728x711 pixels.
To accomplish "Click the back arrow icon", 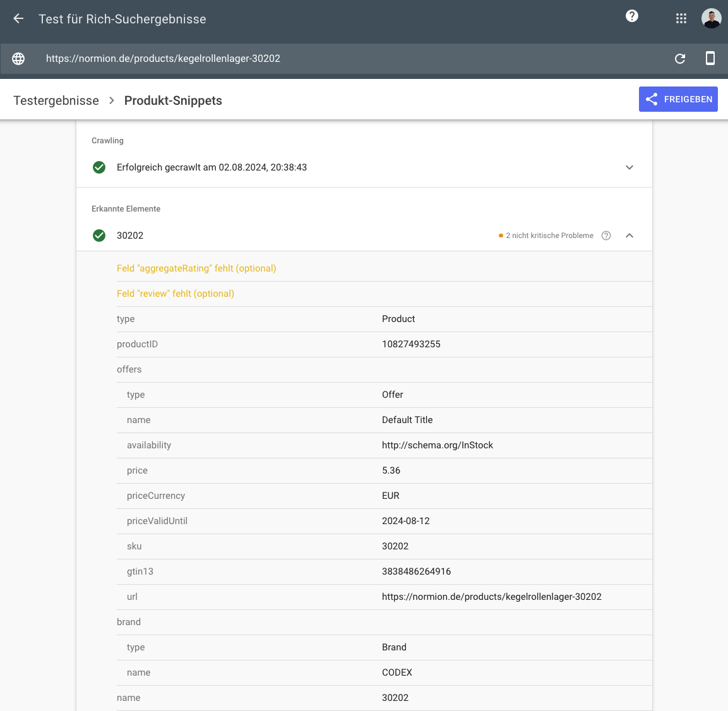I will point(18,19).
